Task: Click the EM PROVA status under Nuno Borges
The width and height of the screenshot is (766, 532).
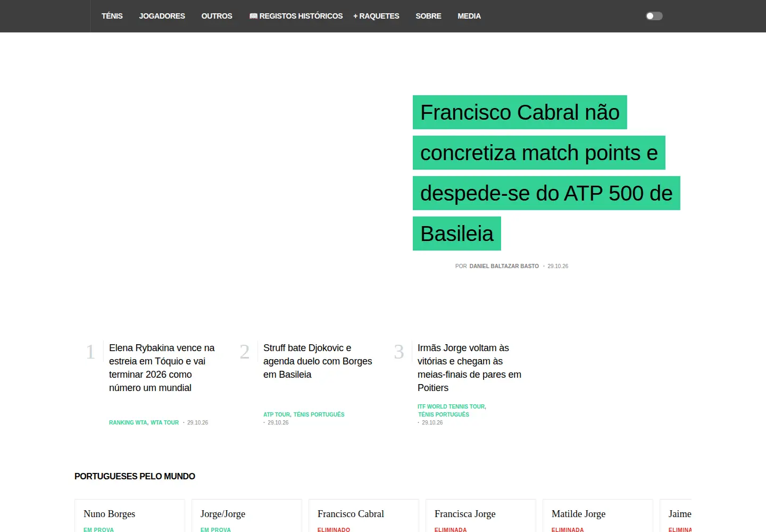Action: [98, 529]
